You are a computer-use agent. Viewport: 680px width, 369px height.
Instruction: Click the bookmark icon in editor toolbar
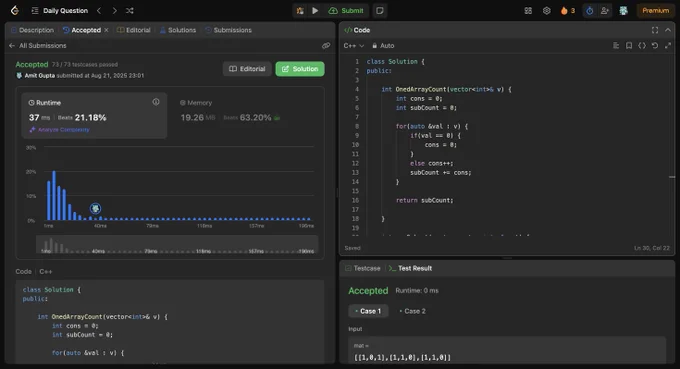pos(629,46)
